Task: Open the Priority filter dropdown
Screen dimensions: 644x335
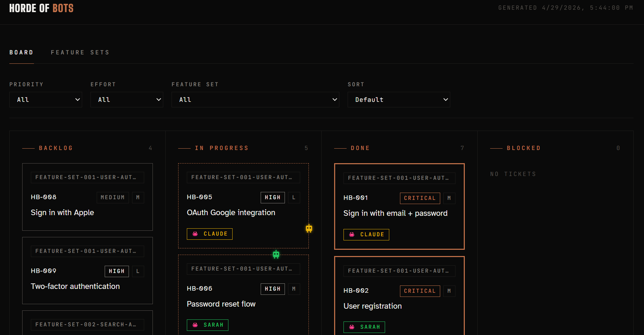Action: tap(46, 100)
